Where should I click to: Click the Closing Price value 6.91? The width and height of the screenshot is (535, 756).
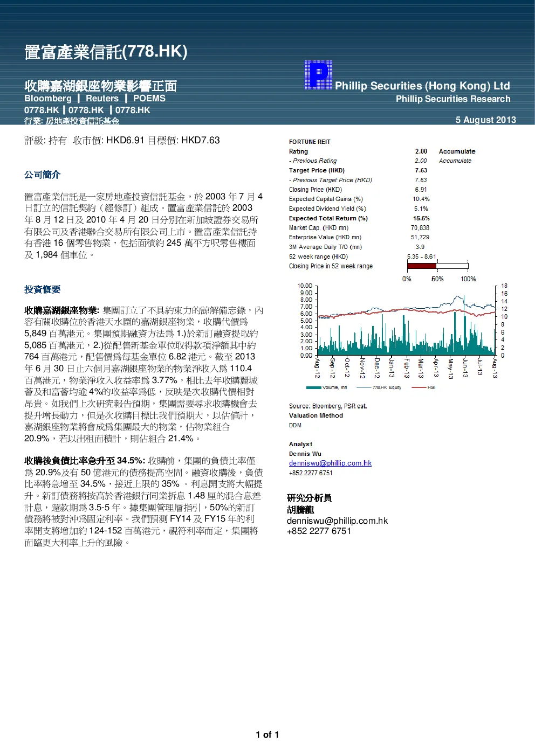coord(421,190)
